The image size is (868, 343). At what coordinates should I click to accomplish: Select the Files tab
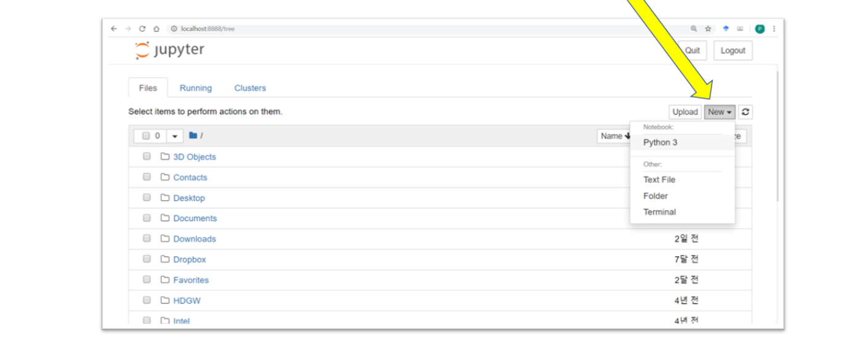(148, 88)
